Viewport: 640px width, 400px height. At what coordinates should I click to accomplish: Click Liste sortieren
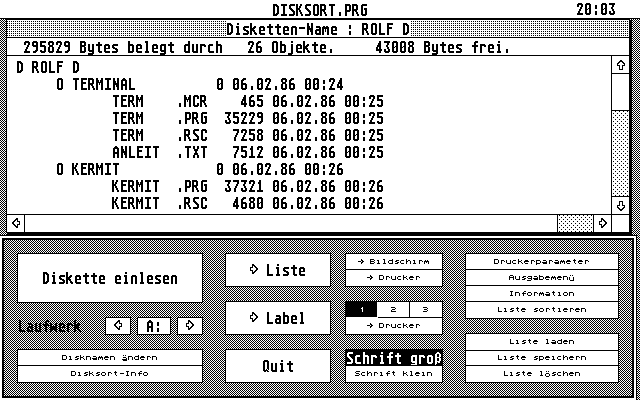(541, 309)
